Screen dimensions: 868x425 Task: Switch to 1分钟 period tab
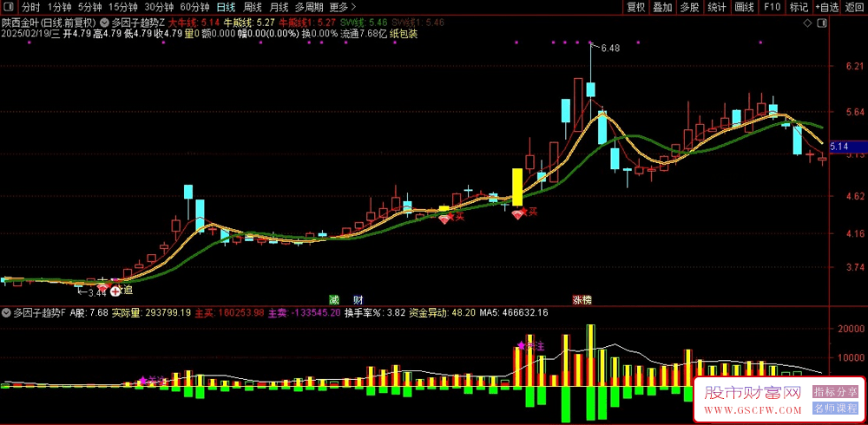tap(59, 7)
